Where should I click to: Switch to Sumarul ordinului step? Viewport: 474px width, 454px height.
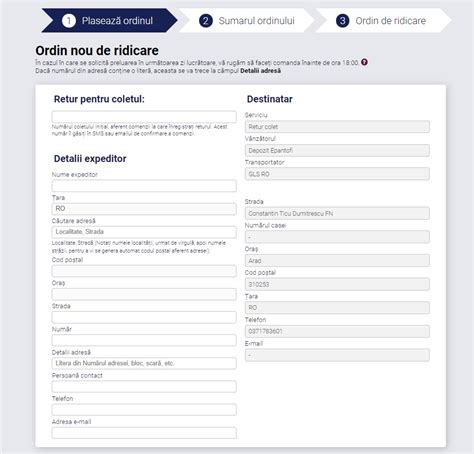(x=247, y=21)
